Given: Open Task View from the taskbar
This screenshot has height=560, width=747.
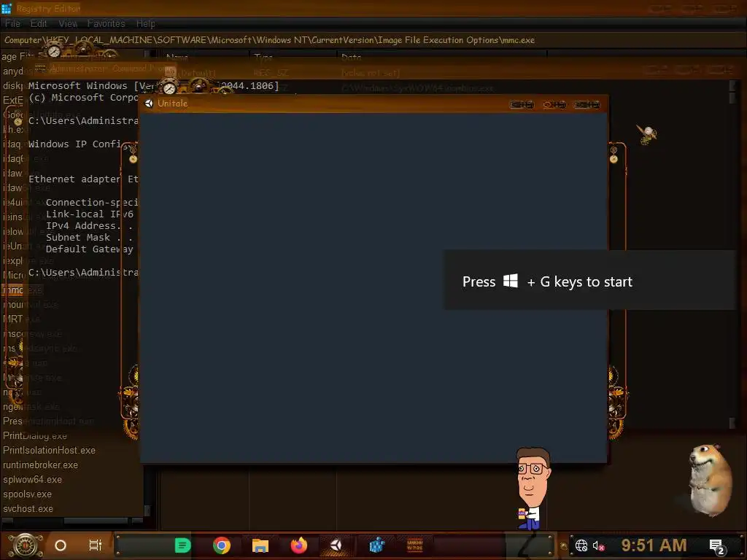Looking at the screenshot, I should pyautogui.click(x=96, y=545).
